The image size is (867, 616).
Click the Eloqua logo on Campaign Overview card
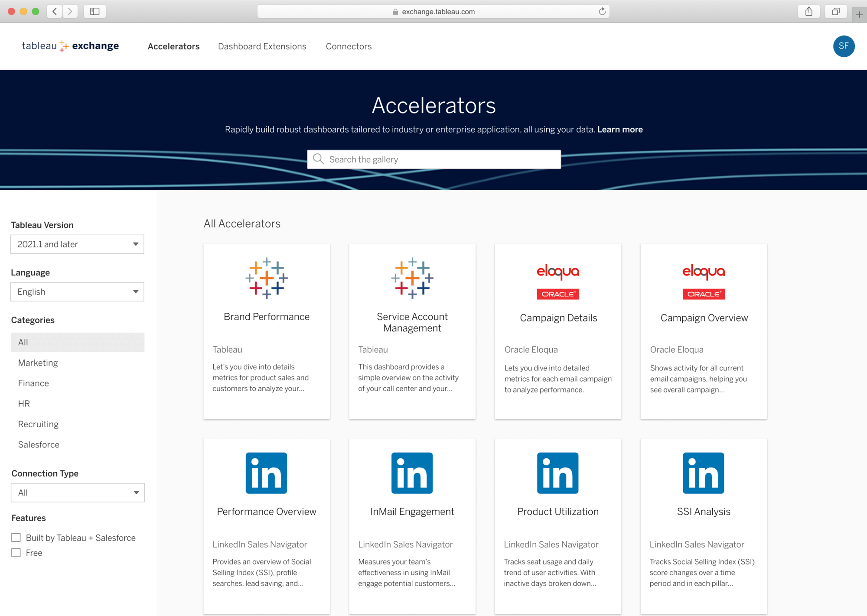pyautogui.click(x=703, y=281)
